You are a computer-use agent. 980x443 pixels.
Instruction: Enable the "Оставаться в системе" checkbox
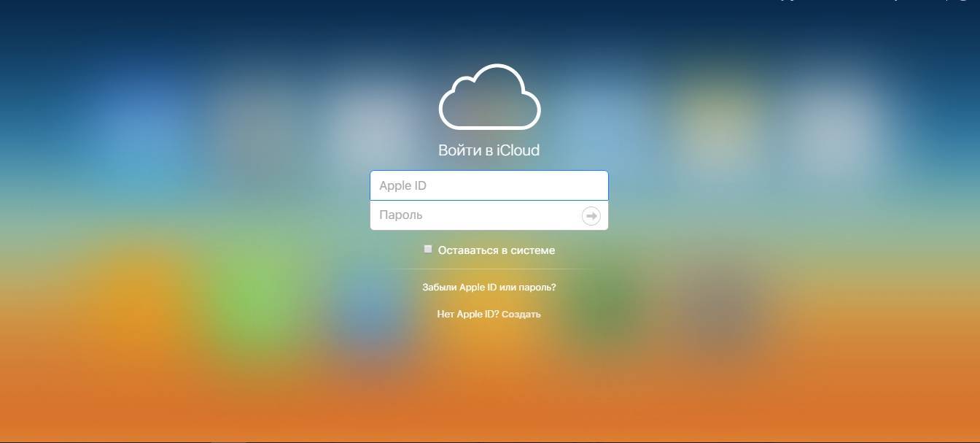pyautogui.click(x=428, y=250)
